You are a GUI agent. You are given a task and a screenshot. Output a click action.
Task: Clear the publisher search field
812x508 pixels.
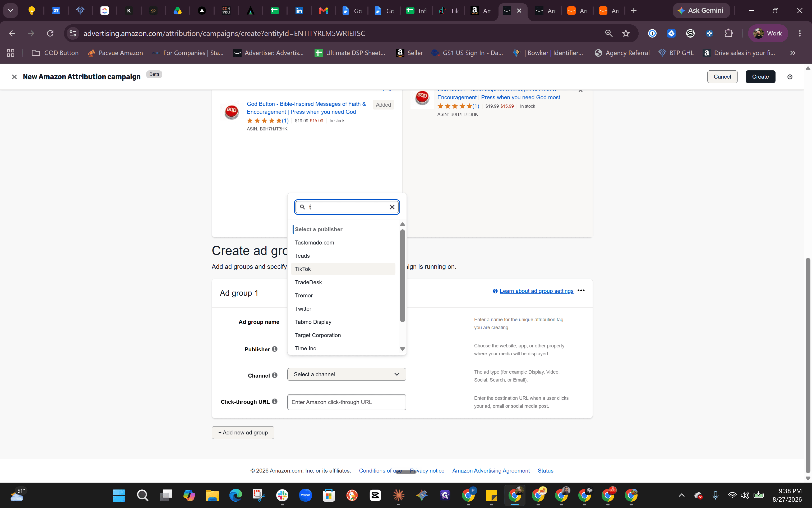[x=391, y=207]
